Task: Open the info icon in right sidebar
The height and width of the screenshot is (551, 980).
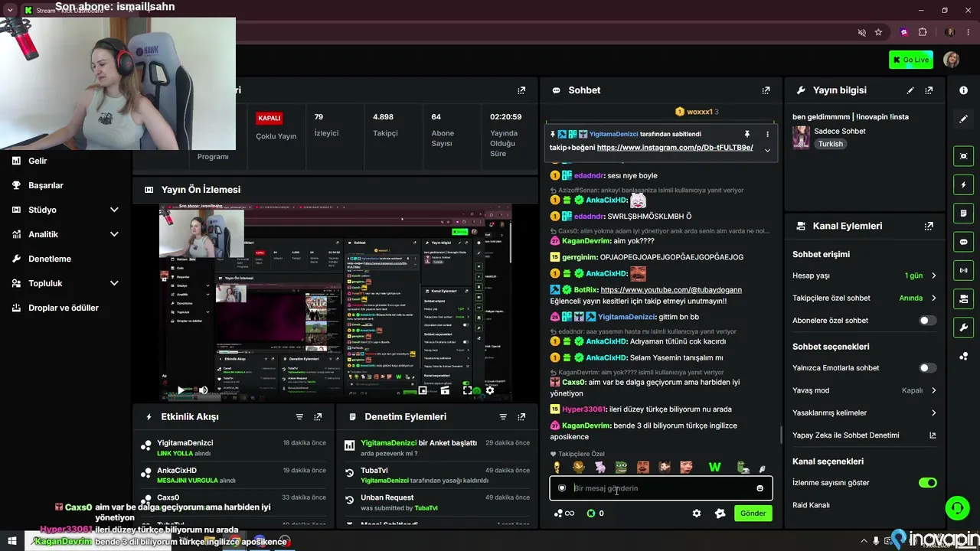Action: pos(963,90)
